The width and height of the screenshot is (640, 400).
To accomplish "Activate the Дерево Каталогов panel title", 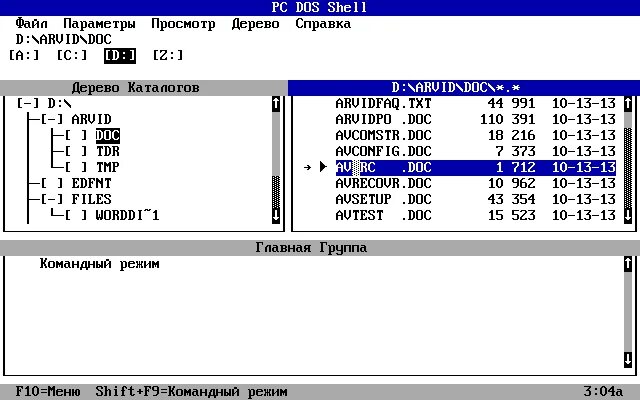I will pos(136,87).
